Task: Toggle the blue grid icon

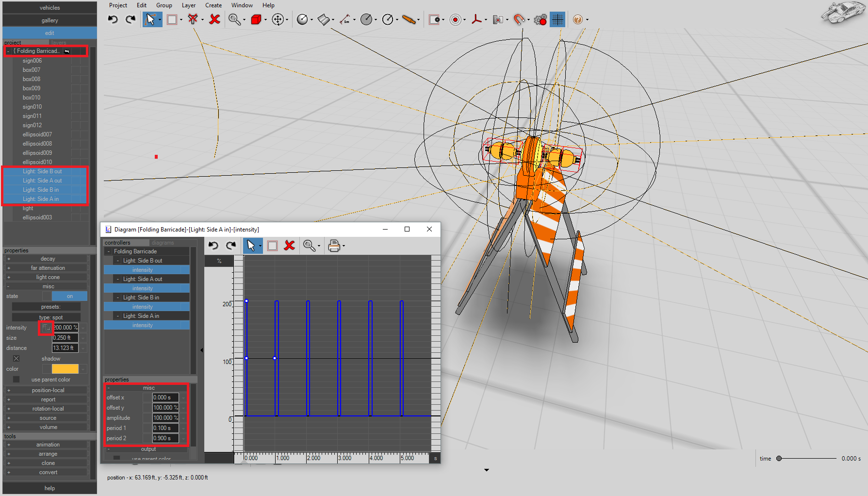Action: click(x=557, y=19)
